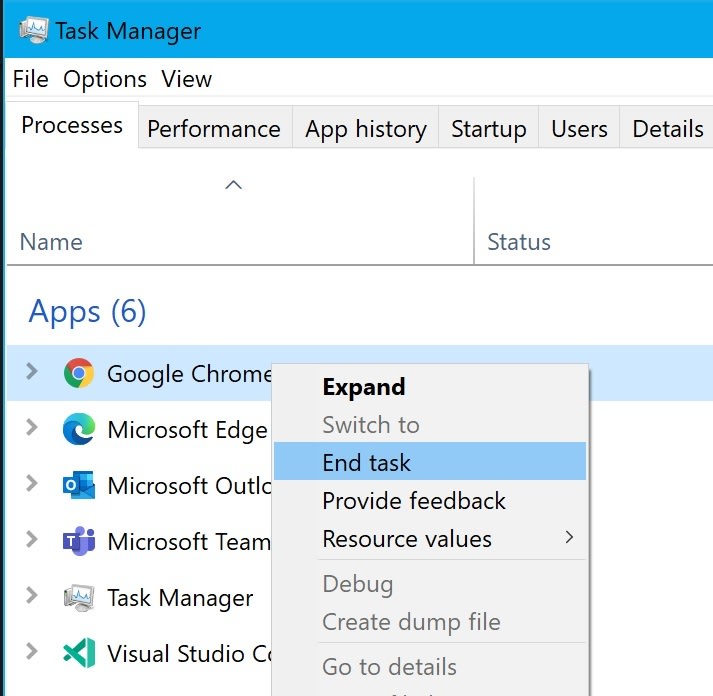
Task: Select the Microsoft Outlook row name
Action: point(189,486)
